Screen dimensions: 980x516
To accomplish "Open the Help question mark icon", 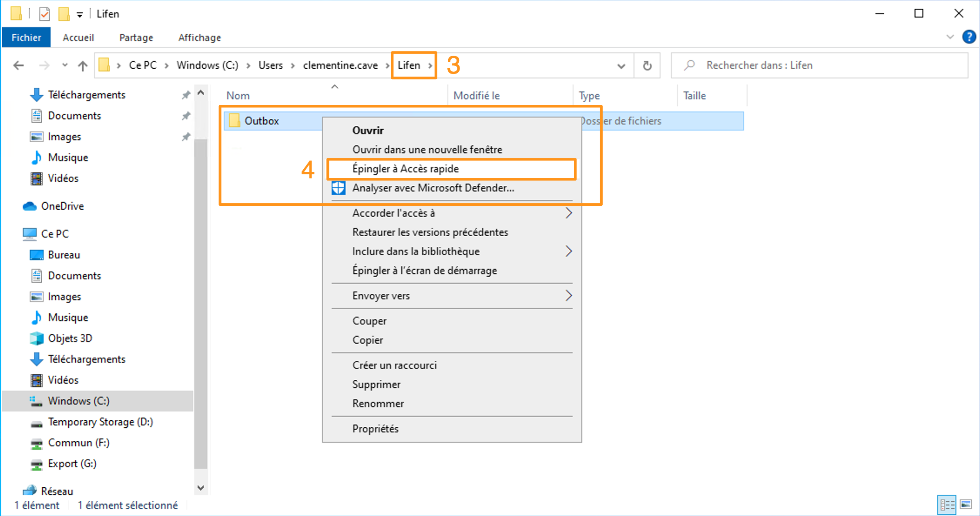I will click(969, 37).
